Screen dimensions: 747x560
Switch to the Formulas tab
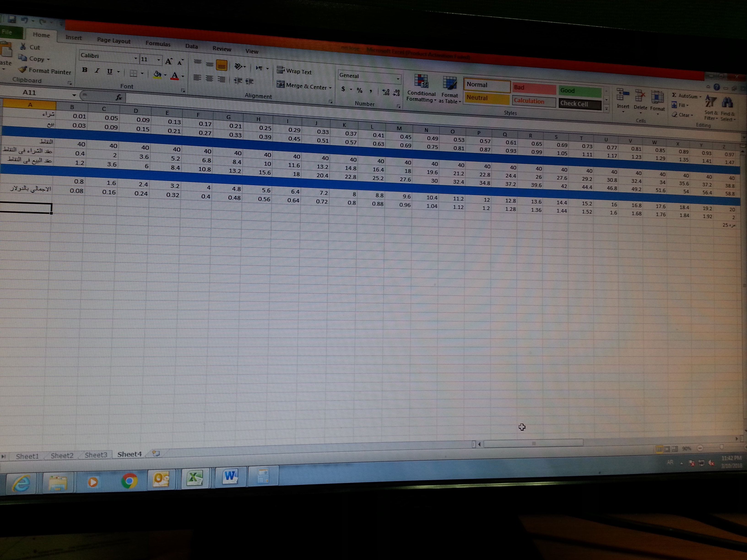(x=158, y=43)
